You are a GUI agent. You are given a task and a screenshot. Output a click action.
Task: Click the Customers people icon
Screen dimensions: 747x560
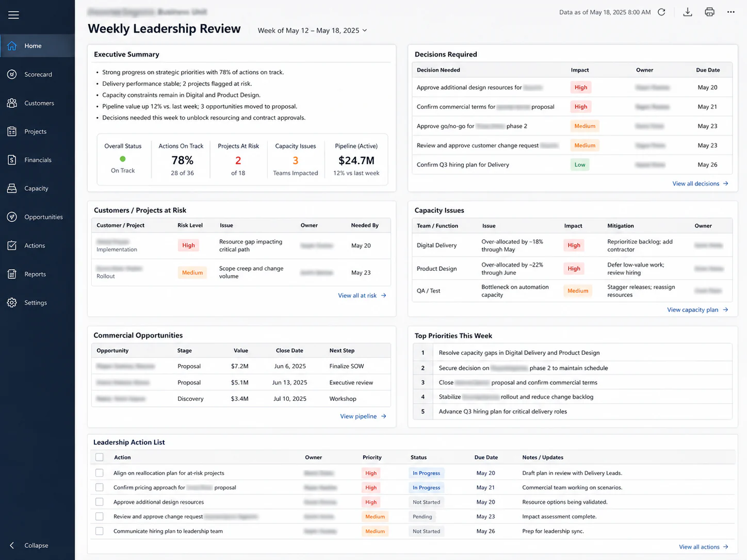(x=12, y=103)
